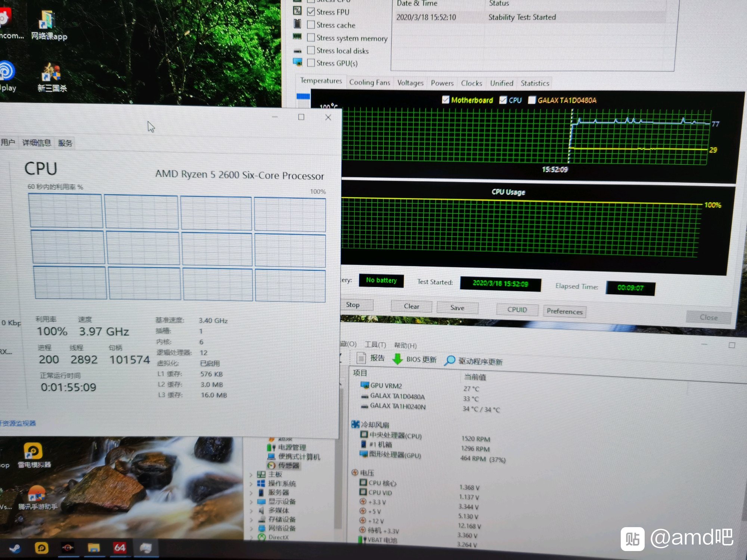Open File Explorer from the taskbar
Viewport: 747px width, 560px height.
93,548
